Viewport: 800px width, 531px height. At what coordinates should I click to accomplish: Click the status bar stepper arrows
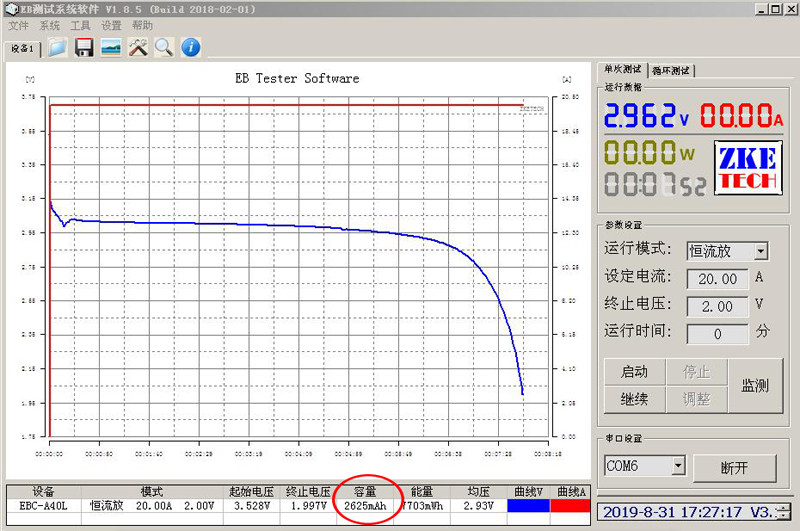pos(785,512)
